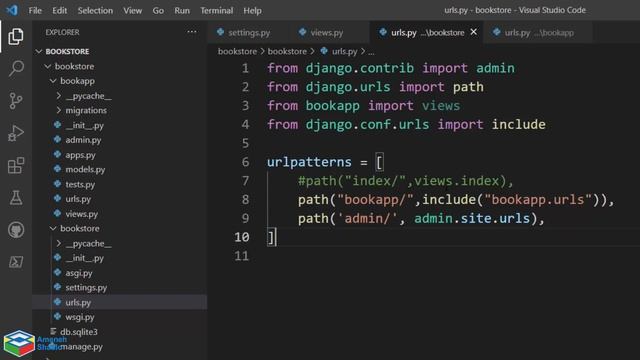Click breadcrumb trailing ellipsis

pos(371,52)
